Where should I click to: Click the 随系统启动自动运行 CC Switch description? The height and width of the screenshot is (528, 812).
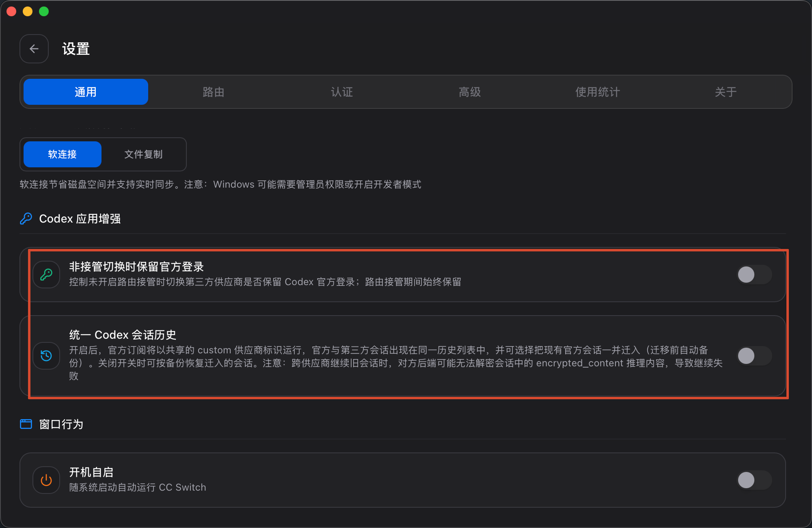(138, 487)
